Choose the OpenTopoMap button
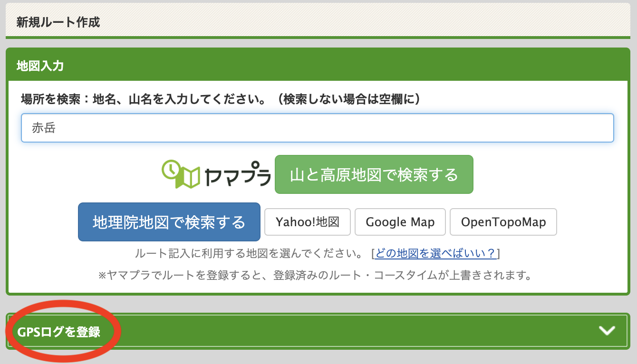The image size is (637, 364). click(x=503, y=222)
